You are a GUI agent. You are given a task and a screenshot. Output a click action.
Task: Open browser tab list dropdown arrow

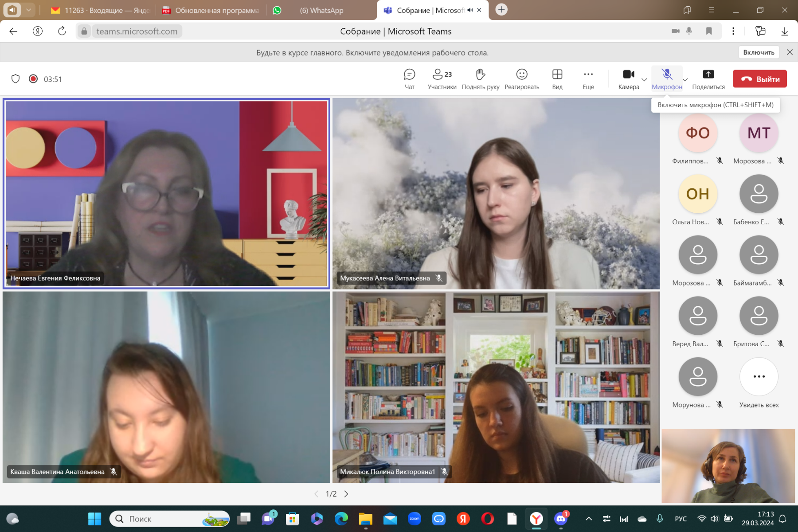pos(28,10)
